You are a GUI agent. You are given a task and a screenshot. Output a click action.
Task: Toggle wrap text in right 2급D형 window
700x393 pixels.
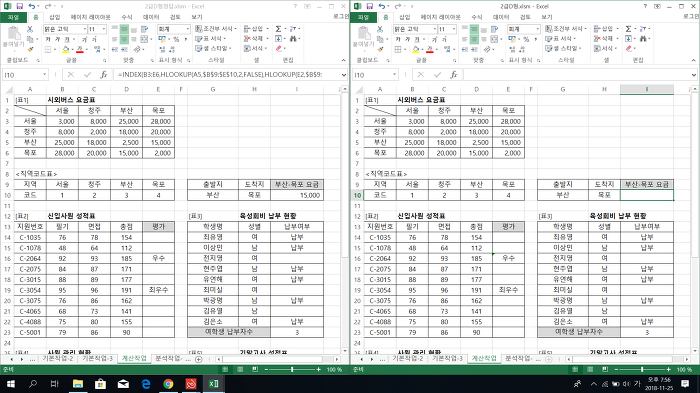pyautogui.click(x=494, y=29)
